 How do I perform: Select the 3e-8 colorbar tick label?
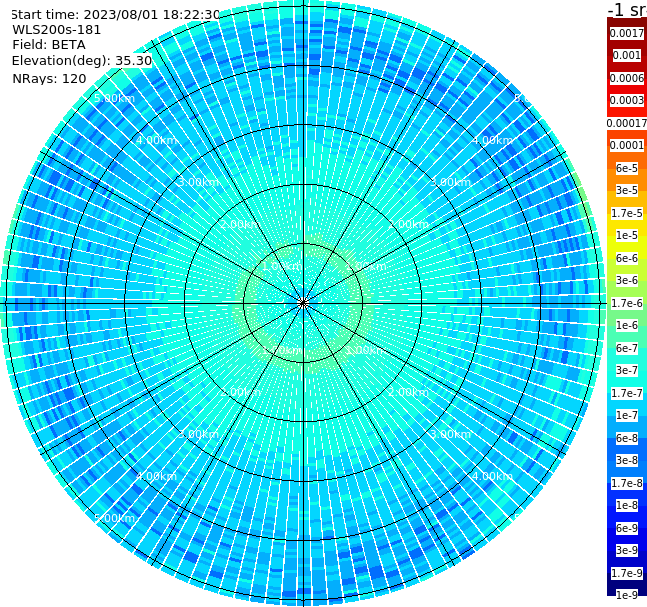[627, 460]
